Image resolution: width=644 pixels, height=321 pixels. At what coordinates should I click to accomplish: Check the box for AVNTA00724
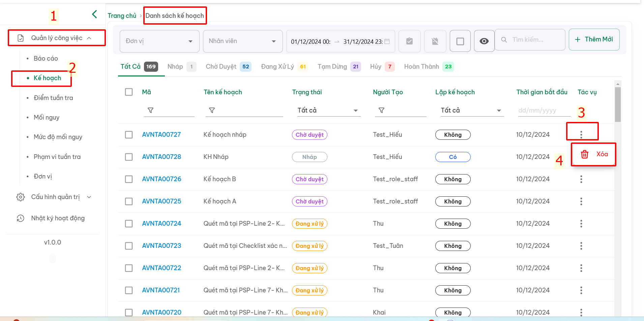point(129,224)
